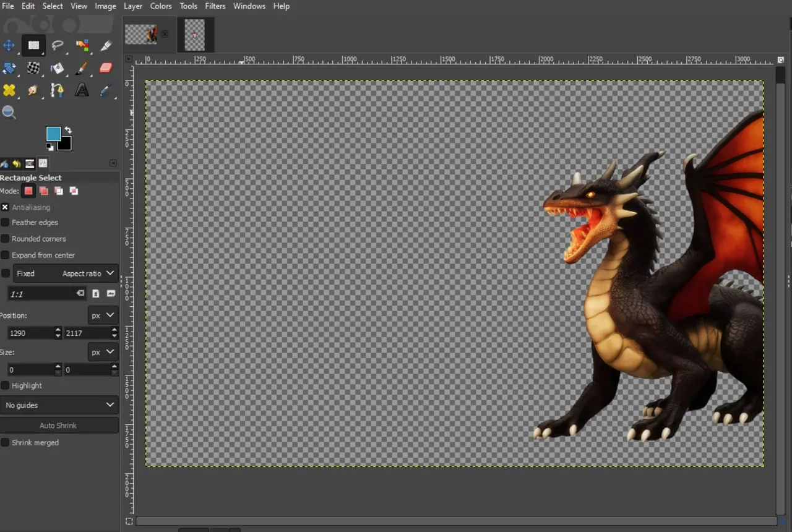
Task: Set selection mode to Replace
Action: (28, 191)
